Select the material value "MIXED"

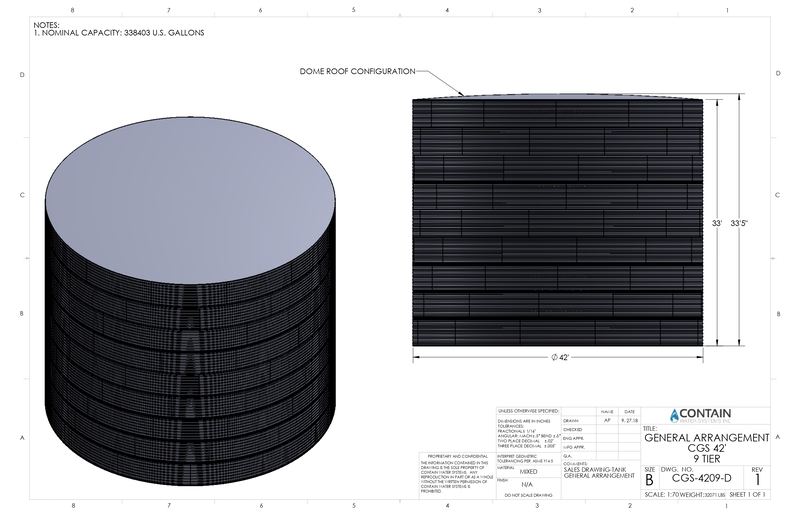[x=528, y=472]
